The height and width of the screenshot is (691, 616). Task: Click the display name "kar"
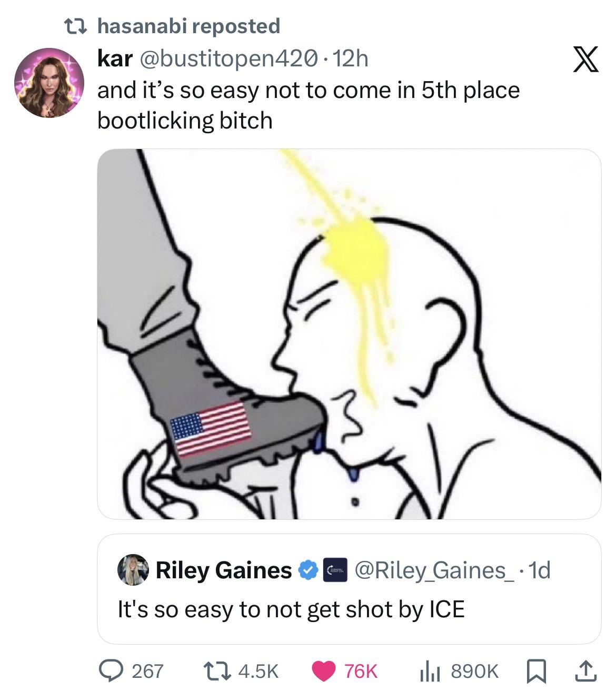pyautogui.click(x=115, y=58)
